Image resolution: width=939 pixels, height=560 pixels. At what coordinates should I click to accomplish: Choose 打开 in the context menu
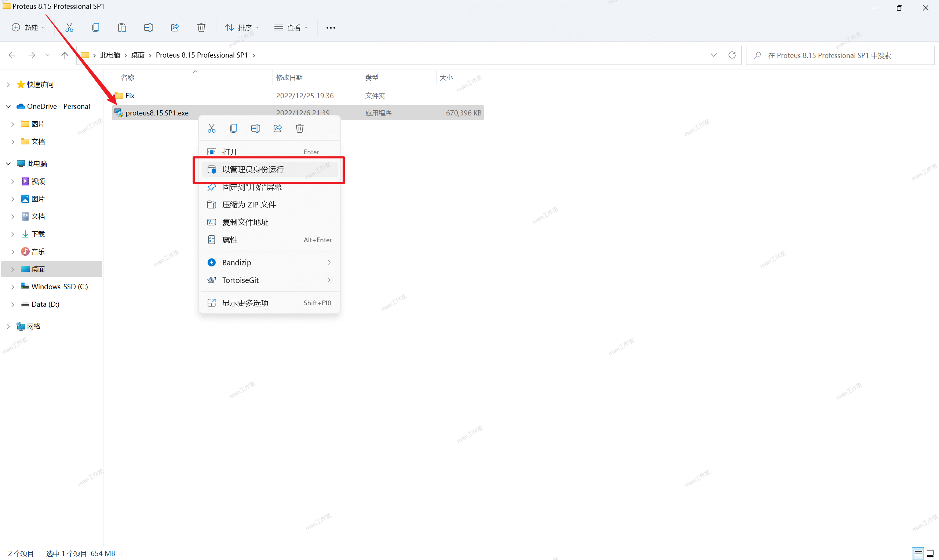(270, 152)
